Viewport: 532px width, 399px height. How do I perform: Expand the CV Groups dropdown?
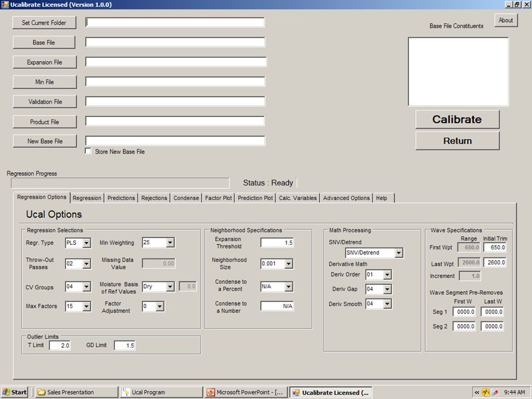pos(86,287)
